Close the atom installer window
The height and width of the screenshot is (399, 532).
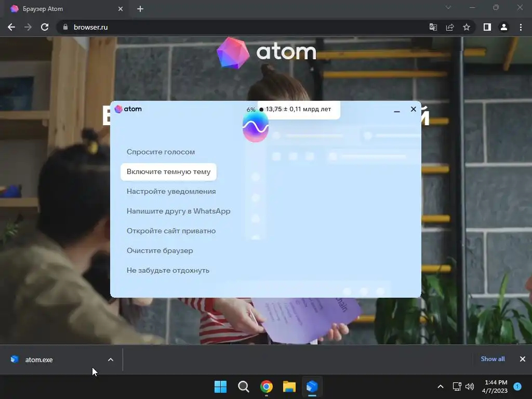413,109
